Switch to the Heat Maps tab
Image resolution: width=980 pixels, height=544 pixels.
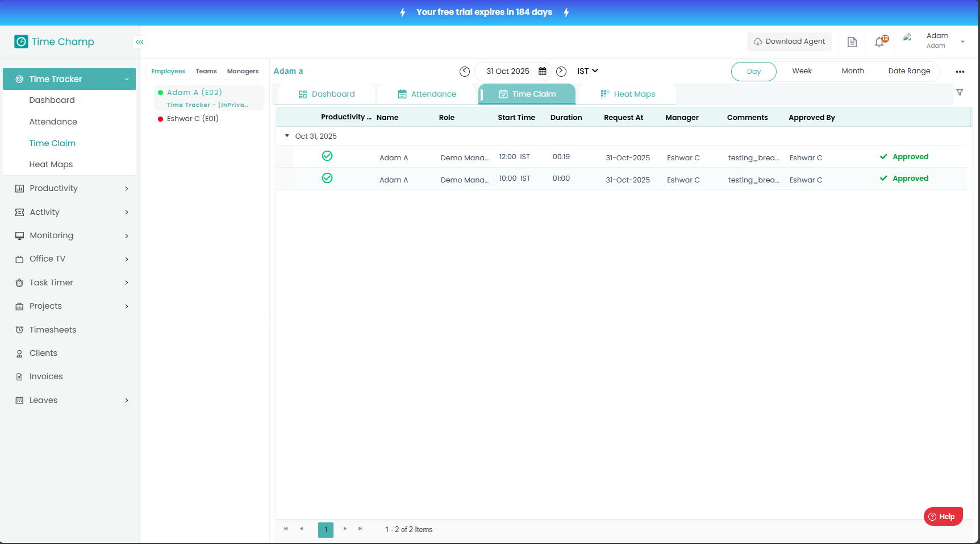click(x=628, y=94)
